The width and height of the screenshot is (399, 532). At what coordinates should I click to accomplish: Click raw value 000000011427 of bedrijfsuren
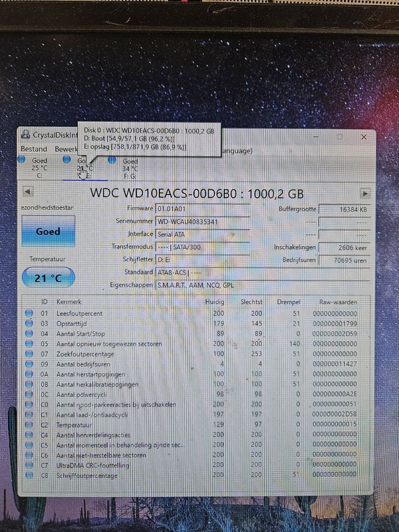334,364
